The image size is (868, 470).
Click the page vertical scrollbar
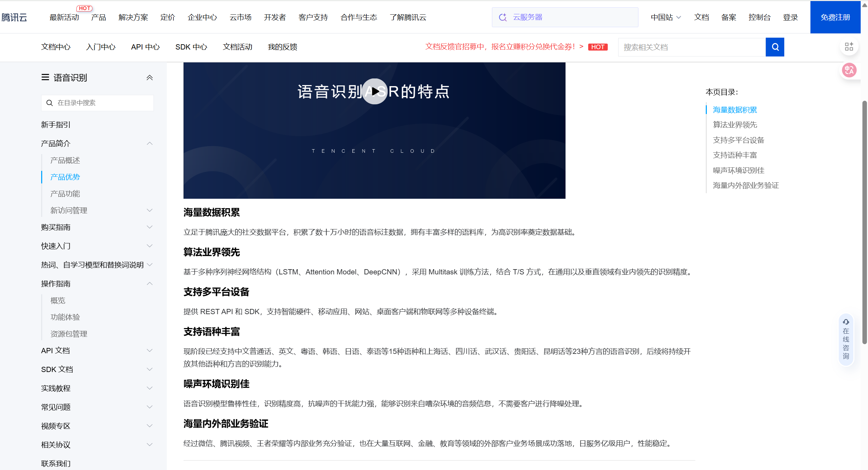click(x=864, y=222)
